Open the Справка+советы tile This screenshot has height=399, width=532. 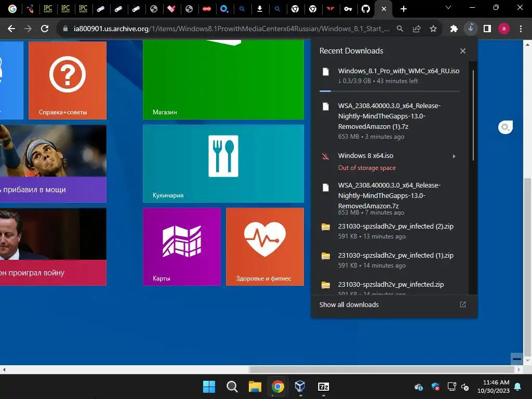(68, 80)
